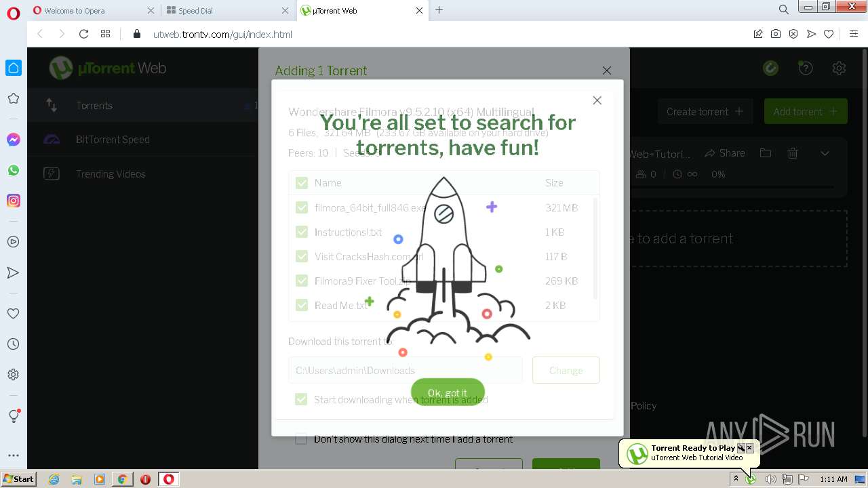868x488 pixels.
Task: Expand the torrent details chevron
Action: (825, 153)
